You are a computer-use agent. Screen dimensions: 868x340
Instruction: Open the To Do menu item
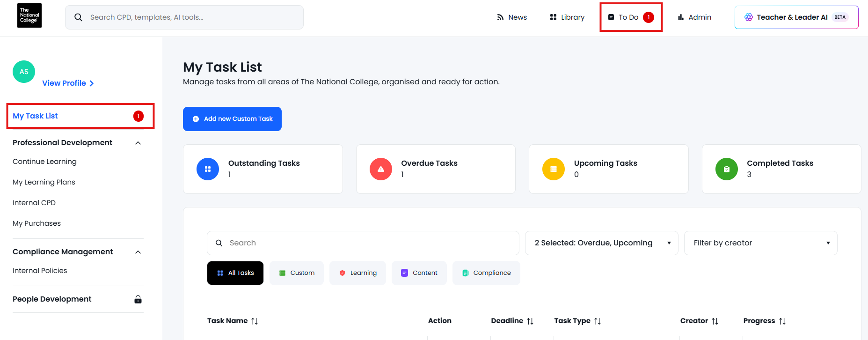(x=630, y=17)
